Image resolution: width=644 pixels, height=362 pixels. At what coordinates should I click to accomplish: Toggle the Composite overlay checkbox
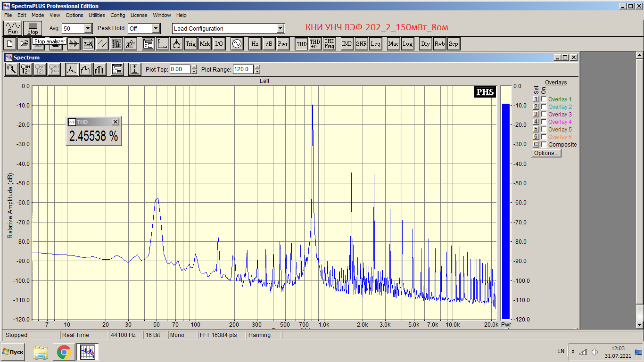544,145
